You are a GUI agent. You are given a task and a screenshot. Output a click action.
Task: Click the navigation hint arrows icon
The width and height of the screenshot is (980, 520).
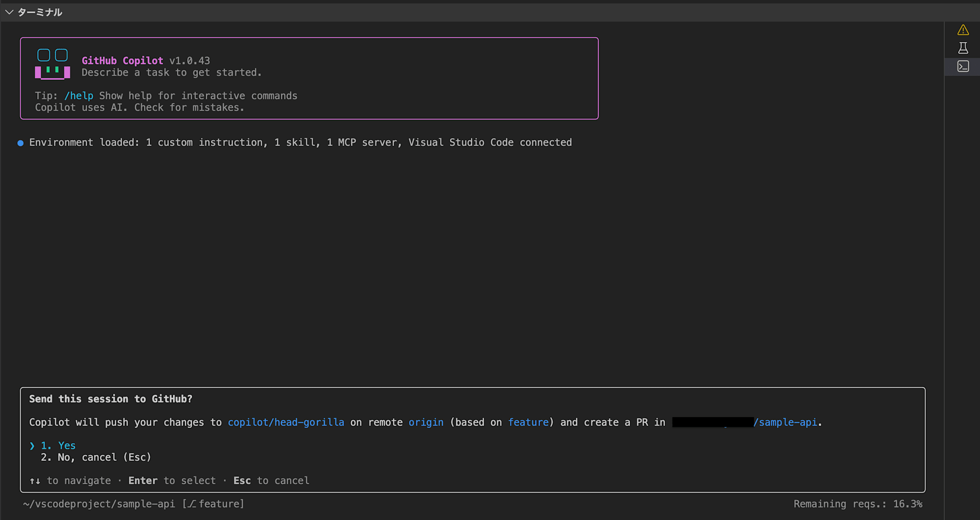pos(35,481)
